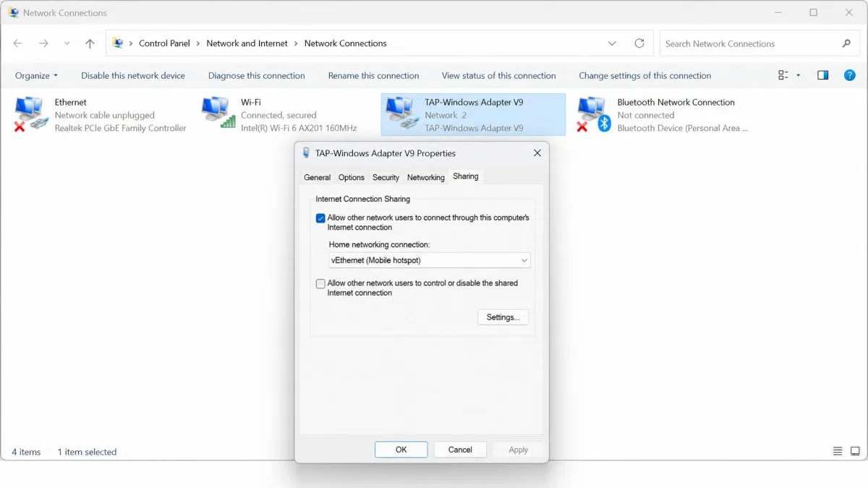The height and width of the screenshot is (488, 868).
Task: Click "1 item selected" in status bar
Action: click(87, 452)
